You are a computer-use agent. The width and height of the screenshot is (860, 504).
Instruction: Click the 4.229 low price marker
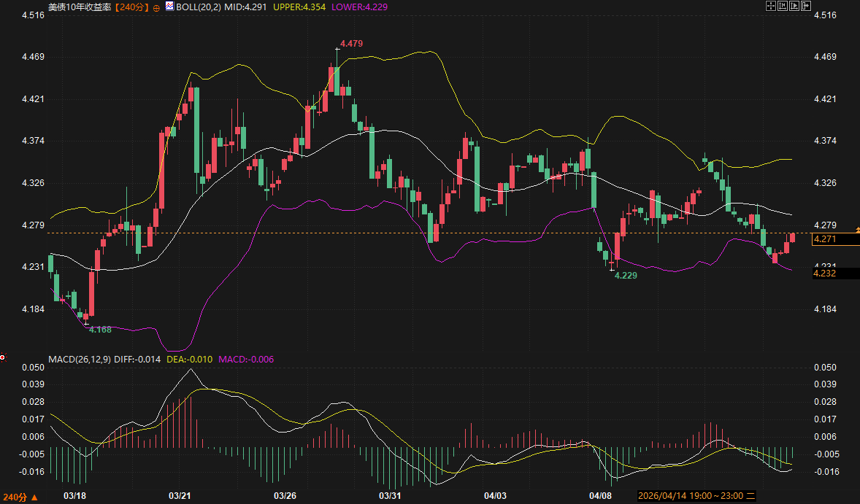(626, 276)
